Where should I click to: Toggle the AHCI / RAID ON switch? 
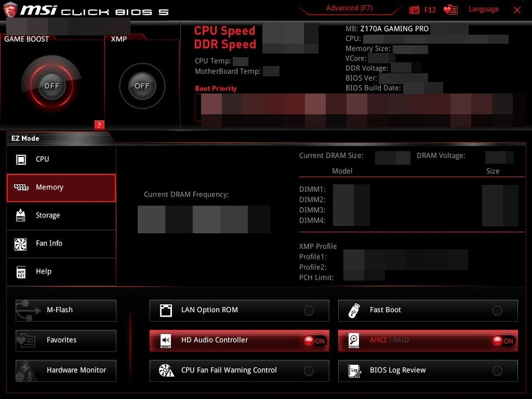click(503, 341)
